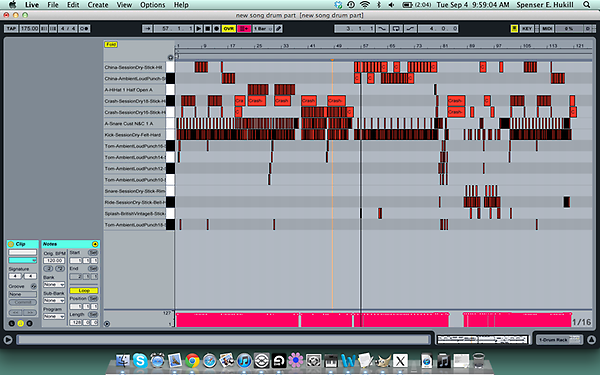
Task: Open the Groove None chooser
Action: point(23,294)
